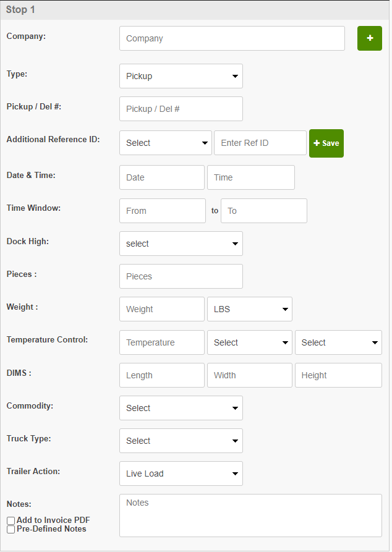Click the + Save button for reference ID
392x552 pixels.
pos(326,143)
